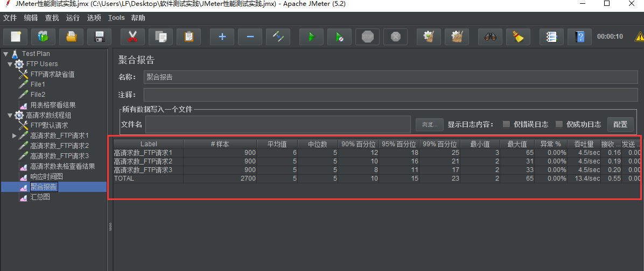Click the Open file toolbar icon
Screen dimensions: 644x271
click(x=71, y=37)
